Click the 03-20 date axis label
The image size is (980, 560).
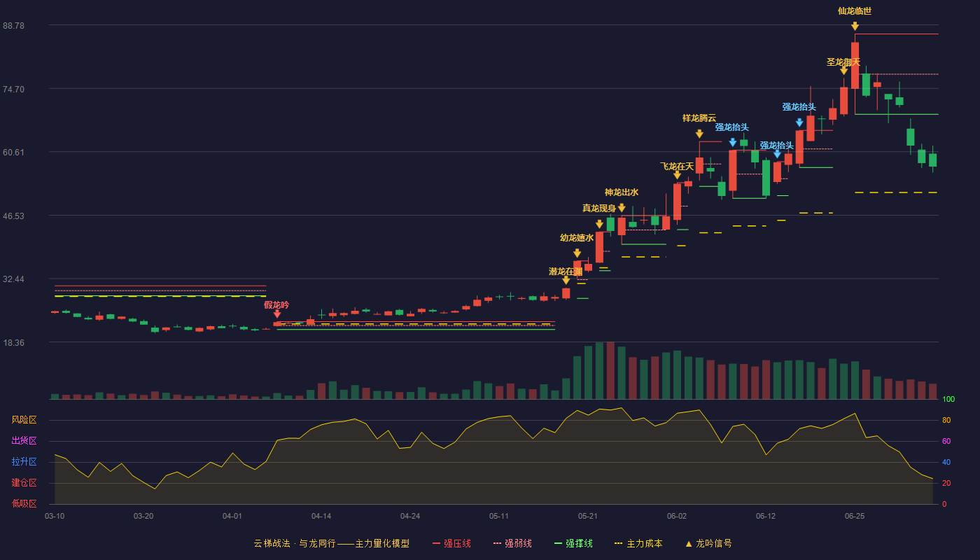(143, 516)
